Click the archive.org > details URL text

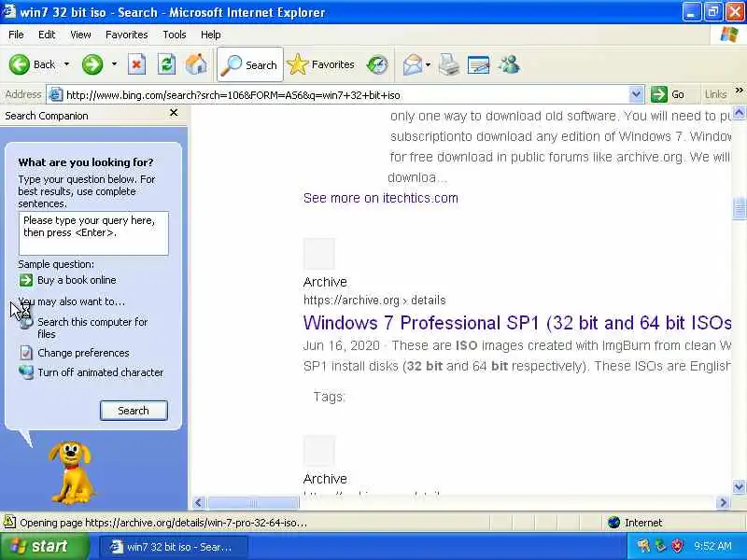(374, 300)
